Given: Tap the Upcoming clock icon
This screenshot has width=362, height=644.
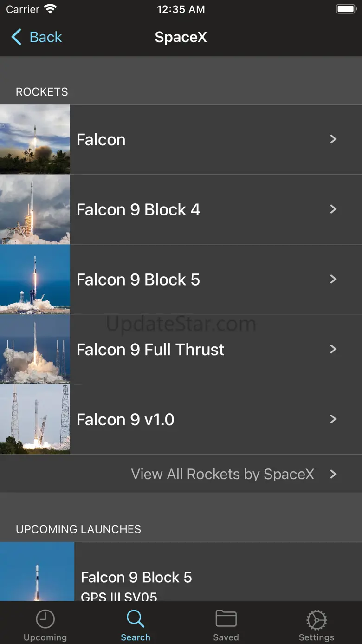Looking at the screenshot, I should coord(45,619).
